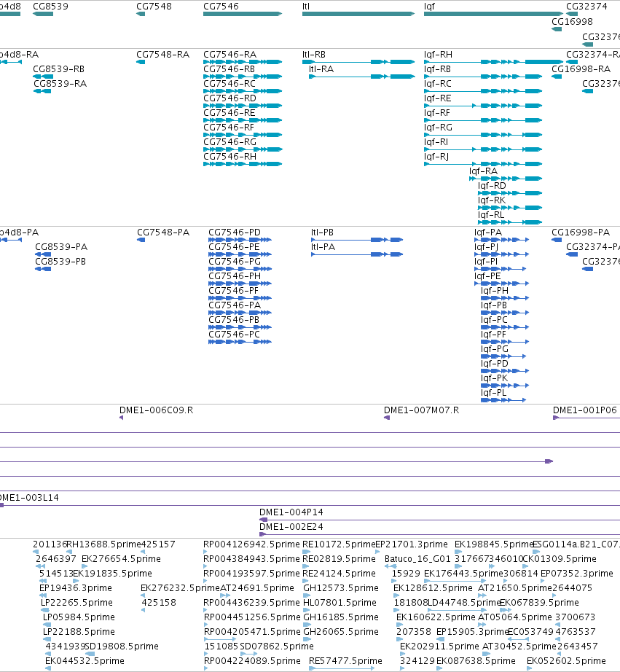Select EST EP07352.3prime
The height and width of the screenshot is (672, 620).
coord(543,581)
